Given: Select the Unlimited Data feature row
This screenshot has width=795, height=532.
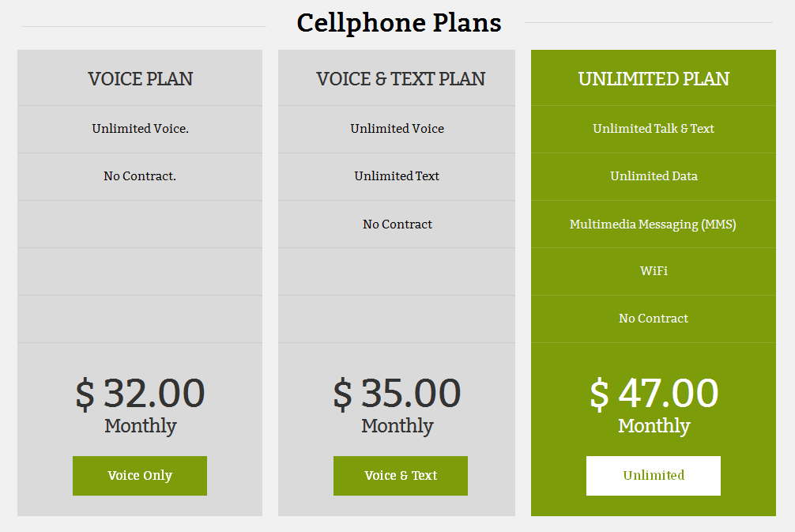Looking at the screenshot, I should pos(654,176).
